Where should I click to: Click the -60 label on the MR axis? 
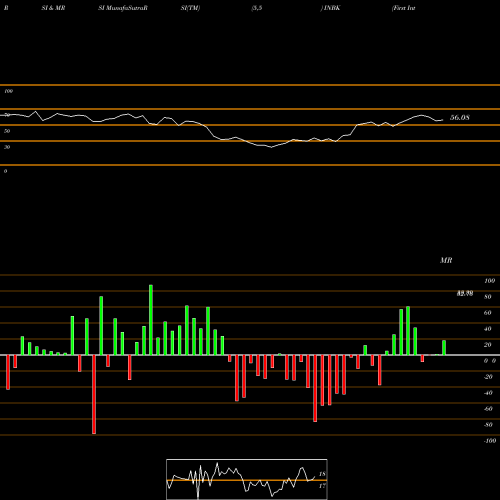click(488, 409)
